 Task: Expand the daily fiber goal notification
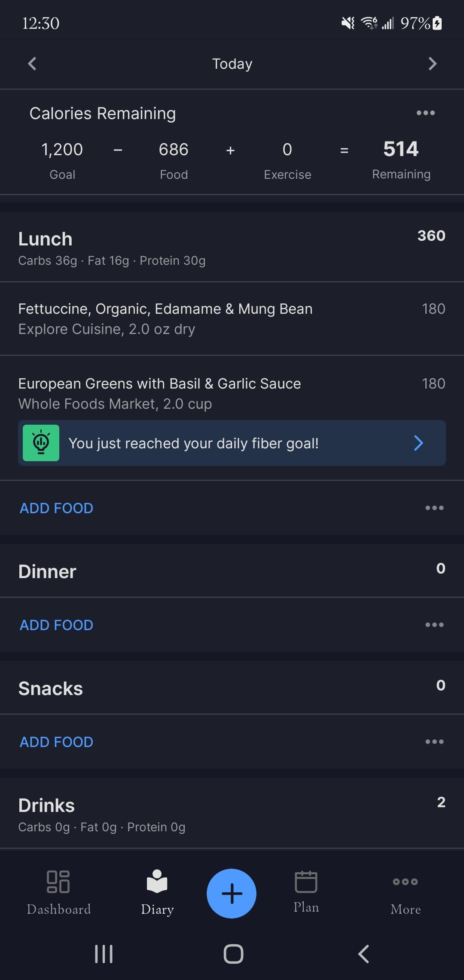point(418,443)
